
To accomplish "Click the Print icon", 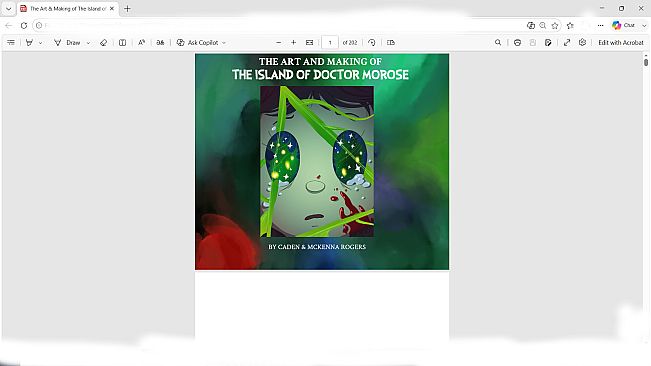I will [x=517, y=42].
